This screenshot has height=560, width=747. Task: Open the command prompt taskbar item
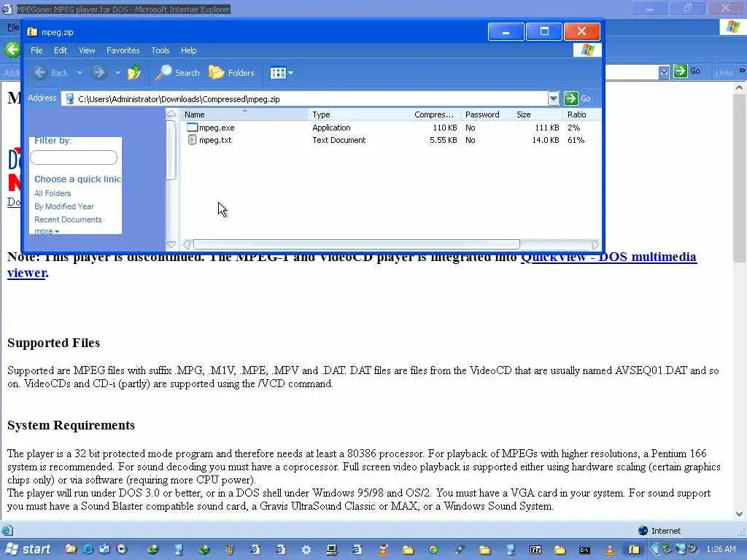(x=584, y=550)
